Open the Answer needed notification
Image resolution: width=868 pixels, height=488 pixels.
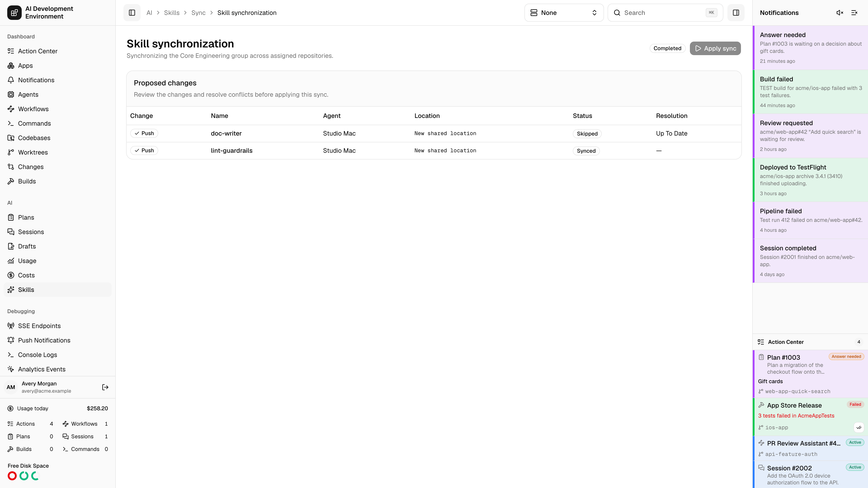pos(810,47)
